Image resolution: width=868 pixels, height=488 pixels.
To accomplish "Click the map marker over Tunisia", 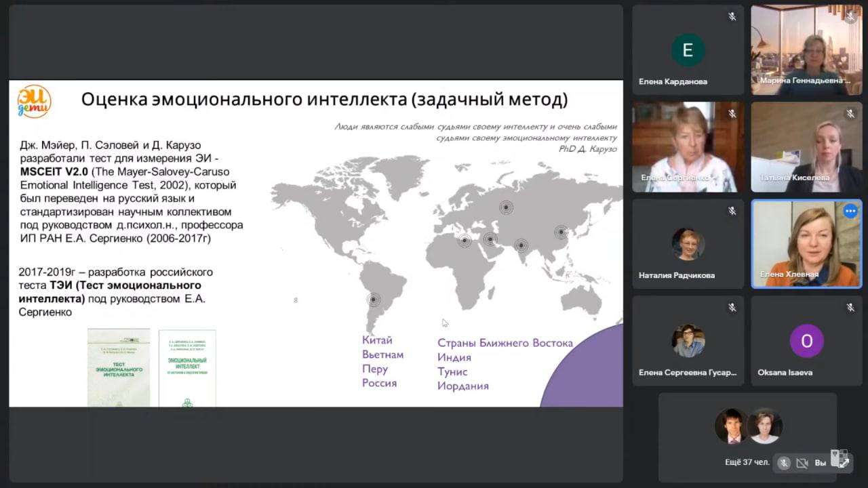I will 465,240.
